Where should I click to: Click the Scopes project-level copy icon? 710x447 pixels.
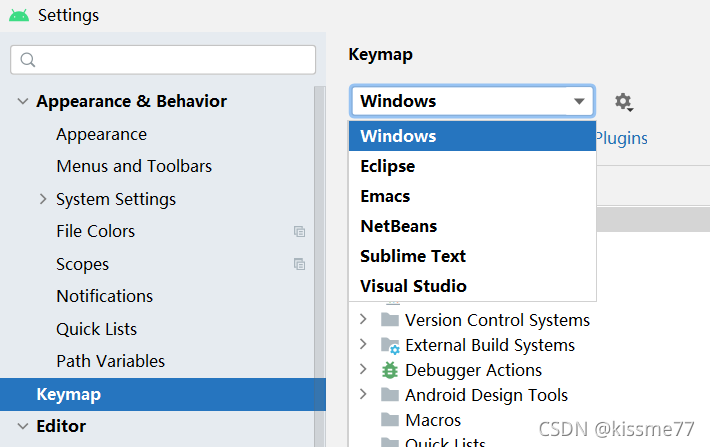point(299,264)
